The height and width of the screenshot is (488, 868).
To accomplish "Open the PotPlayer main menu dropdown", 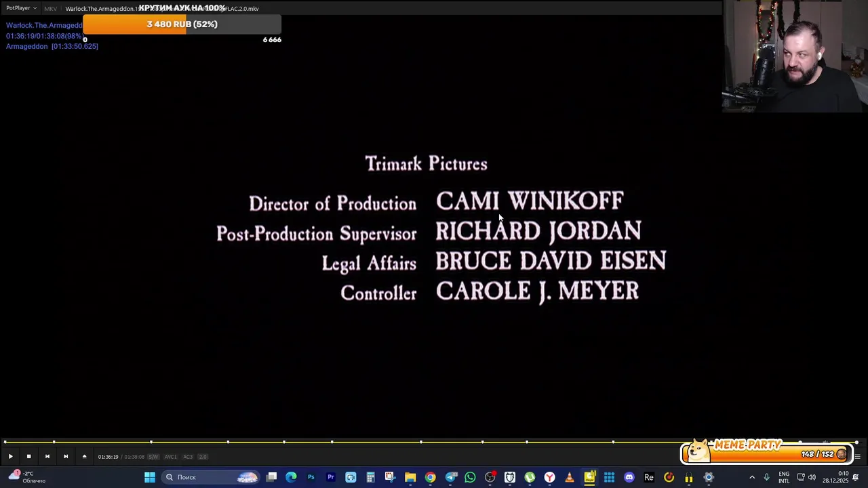I will point(21,8).
